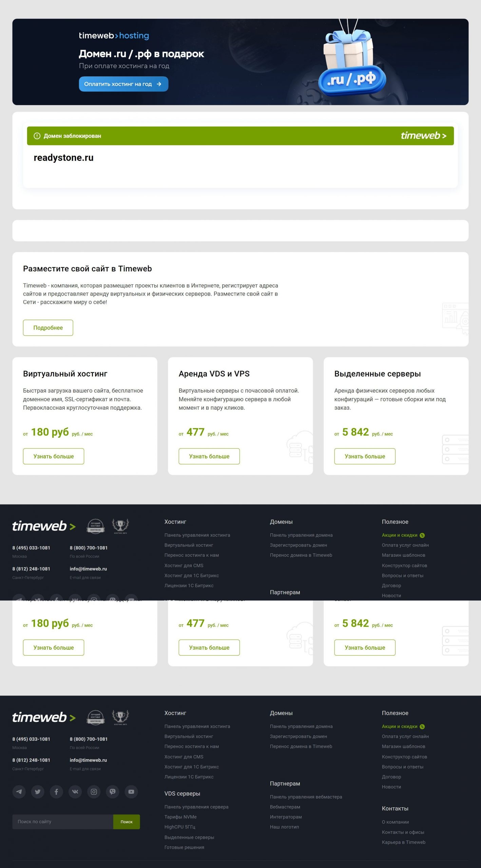
Task: Open the Instagram social icon in the footer
Action: (x=94, y=792)
